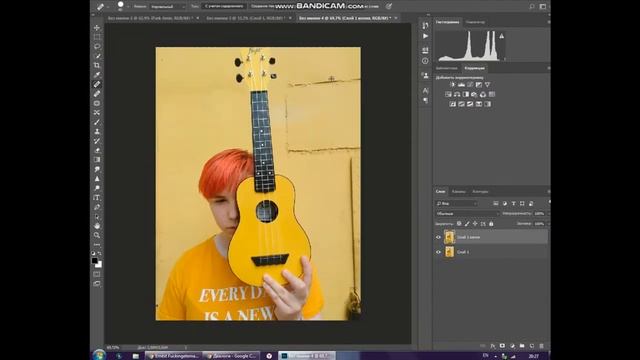Add an Exposure adjustment
This screenshot has height=360, width=640.
click(x=478, y=84)
